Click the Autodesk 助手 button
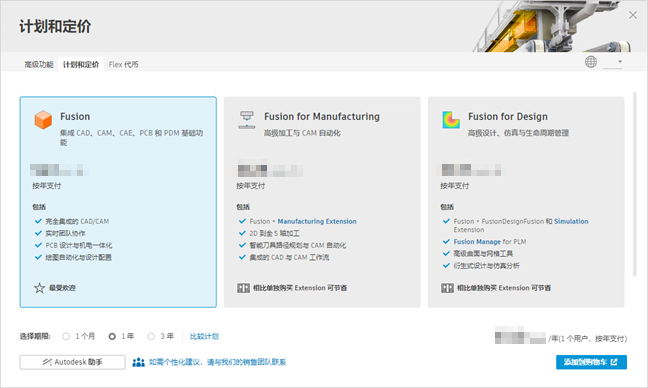The width and height of the screenshot is (648, 388). point(72,362)
